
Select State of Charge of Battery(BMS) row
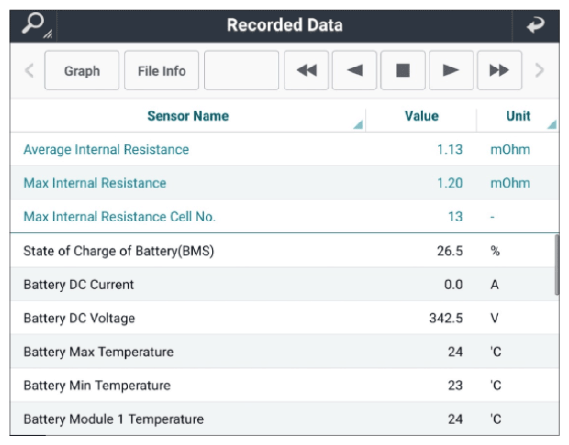coord(285,250)
